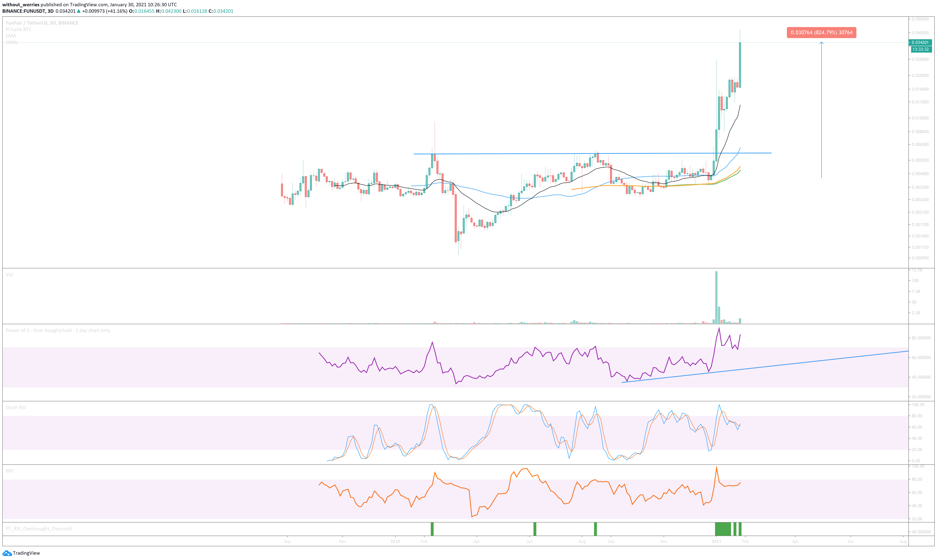Image resolution: width=937 pixels, height=560 pixels.
Task: Select the Pi Cycle BTC indicator label
Action: tap(18, 30)
